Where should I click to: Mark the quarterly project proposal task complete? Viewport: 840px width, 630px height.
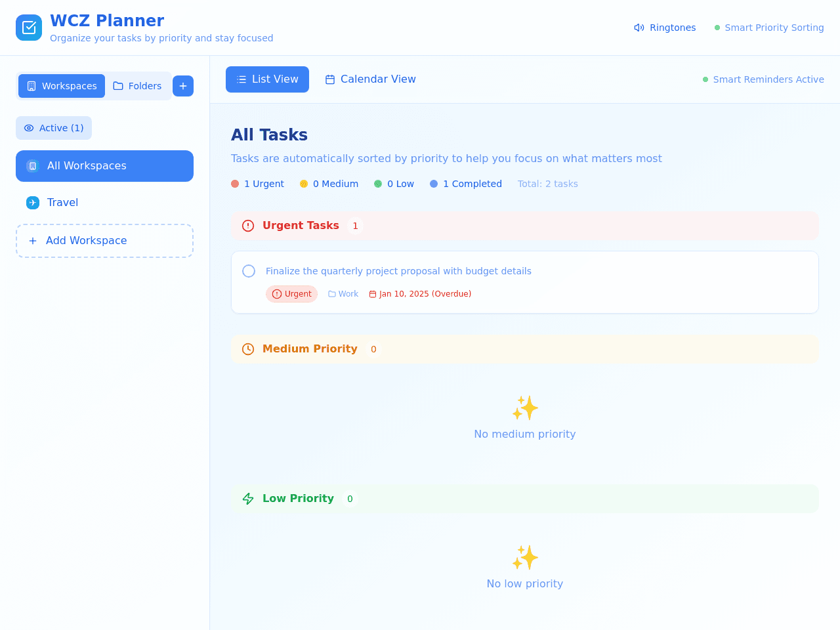tap(249, 271)
